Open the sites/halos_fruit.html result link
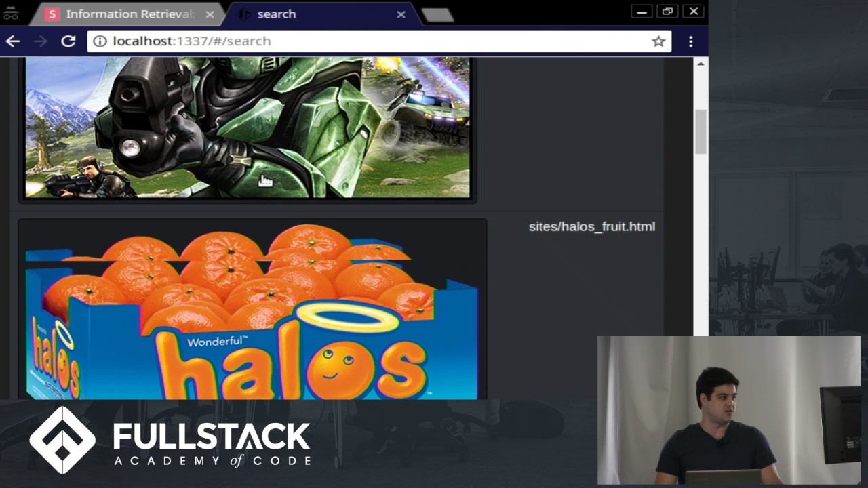Screen dimensions: 868x488 click(x=591, y=226)
